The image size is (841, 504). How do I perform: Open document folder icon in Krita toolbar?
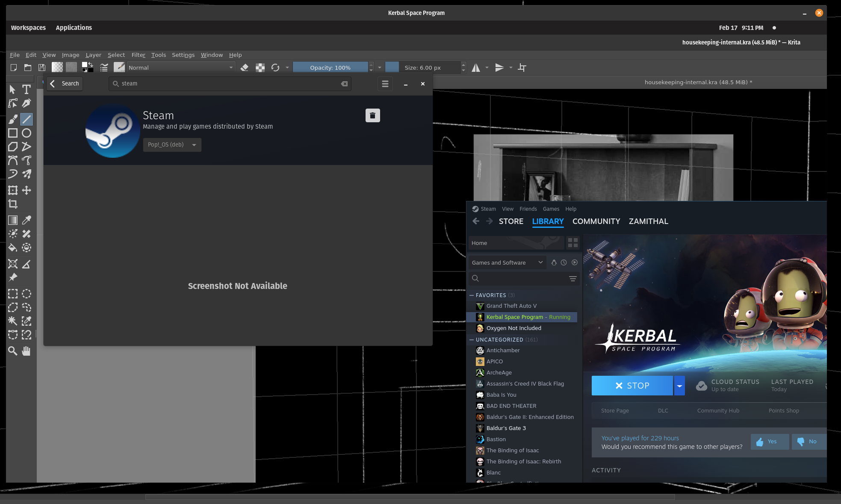[x=28, y=68]
